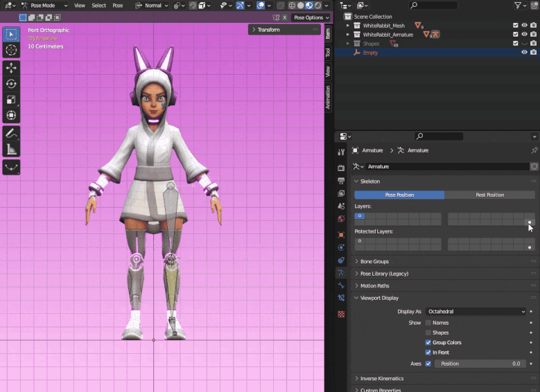This screenshot has width=540, height=392.
Task: Click the outliner filter funnel icon
Action: [518, 6]
